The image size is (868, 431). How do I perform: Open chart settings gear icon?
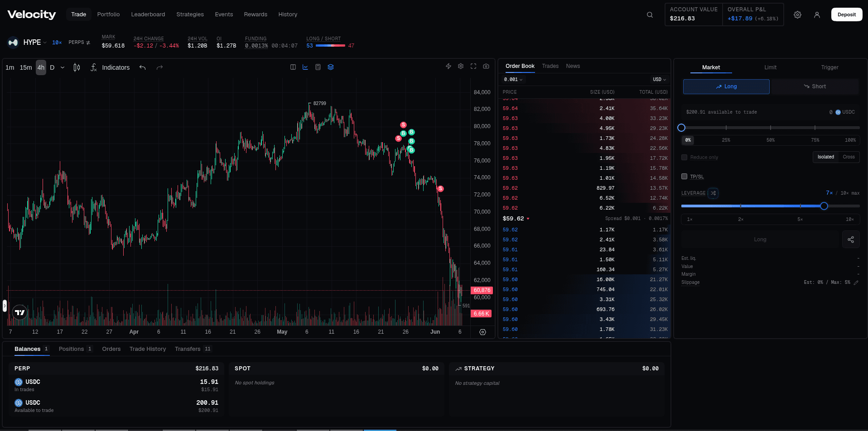pyautogui.click(x=461, y=66)
